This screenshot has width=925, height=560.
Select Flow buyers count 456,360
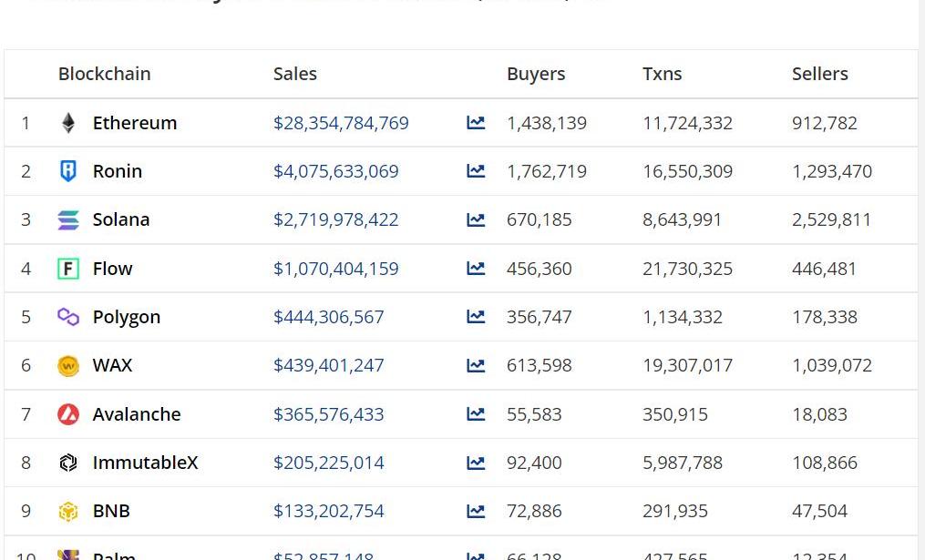click(x=540, y=269)
